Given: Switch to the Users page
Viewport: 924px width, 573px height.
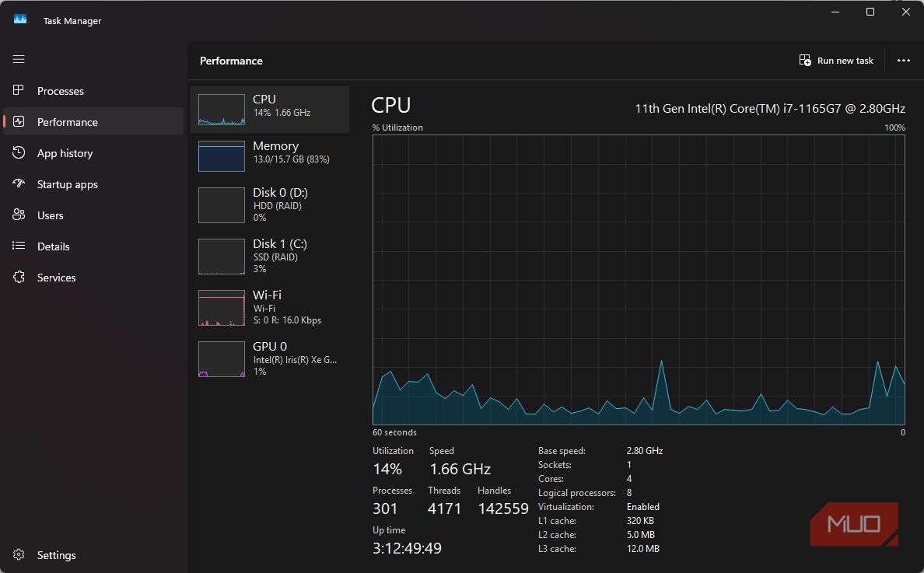Looking at the screenshot, I should [x=50, y=215].
